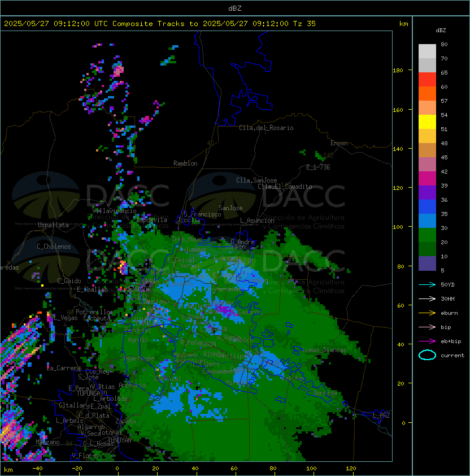Click the UTC Composite Tracks timestamp header
The height and width of the screenshot is (476, 470).
(x=160, y=24)
